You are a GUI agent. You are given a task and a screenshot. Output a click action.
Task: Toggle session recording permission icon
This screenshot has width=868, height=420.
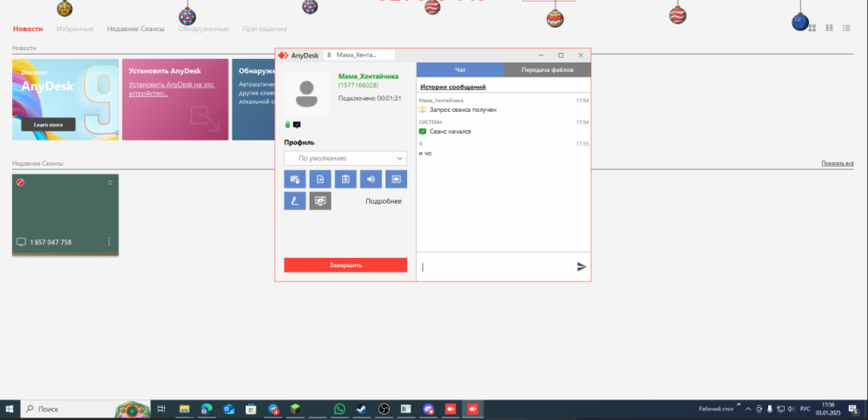pos(397,180)
